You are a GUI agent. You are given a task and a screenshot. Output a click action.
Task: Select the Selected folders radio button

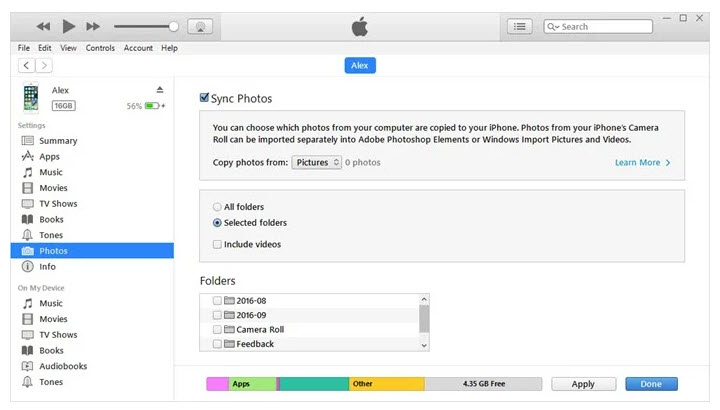coord(217,223)
